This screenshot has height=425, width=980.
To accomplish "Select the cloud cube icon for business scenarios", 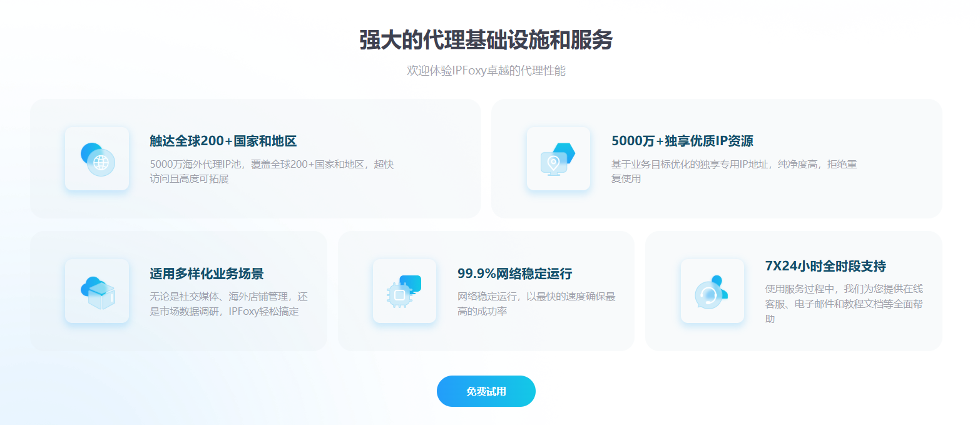I will coord(97,291).
